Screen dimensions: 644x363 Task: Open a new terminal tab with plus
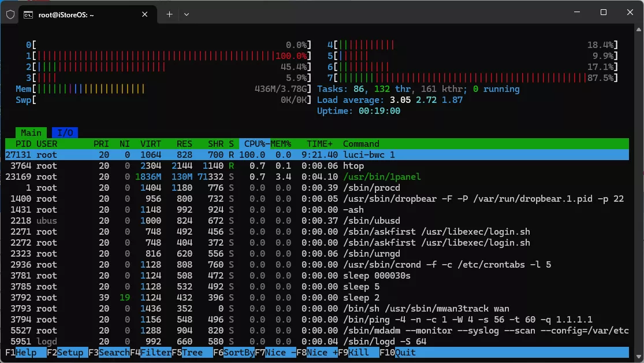tap(169, 14)
